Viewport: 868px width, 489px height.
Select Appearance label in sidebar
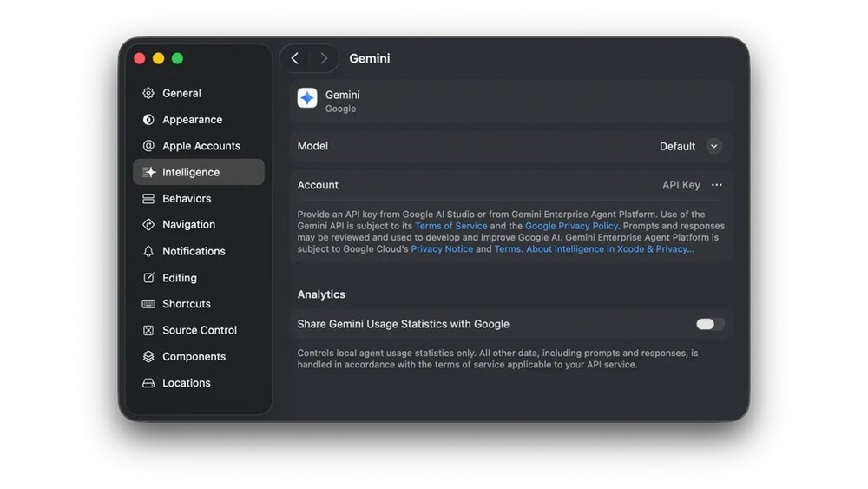[192, 120]
